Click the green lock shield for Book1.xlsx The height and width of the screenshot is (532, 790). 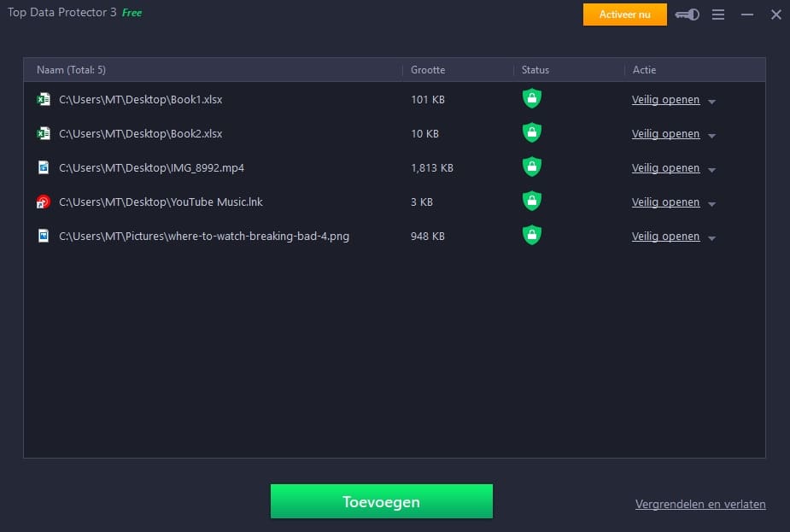pyautogui.click(x=531, y=98)
